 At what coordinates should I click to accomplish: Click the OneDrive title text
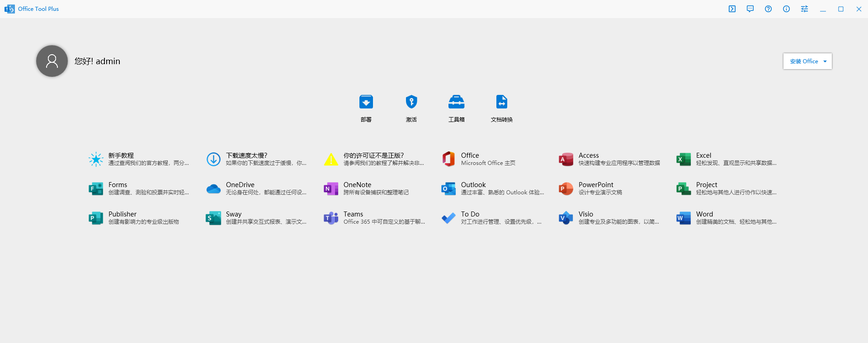pyautogui.click(x=240, y=185)
